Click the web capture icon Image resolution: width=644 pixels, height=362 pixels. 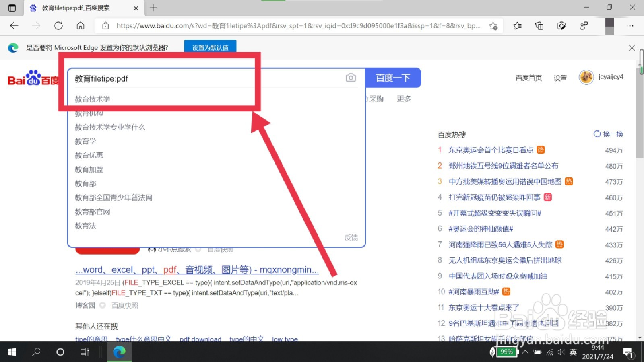(x=561, y=25)
